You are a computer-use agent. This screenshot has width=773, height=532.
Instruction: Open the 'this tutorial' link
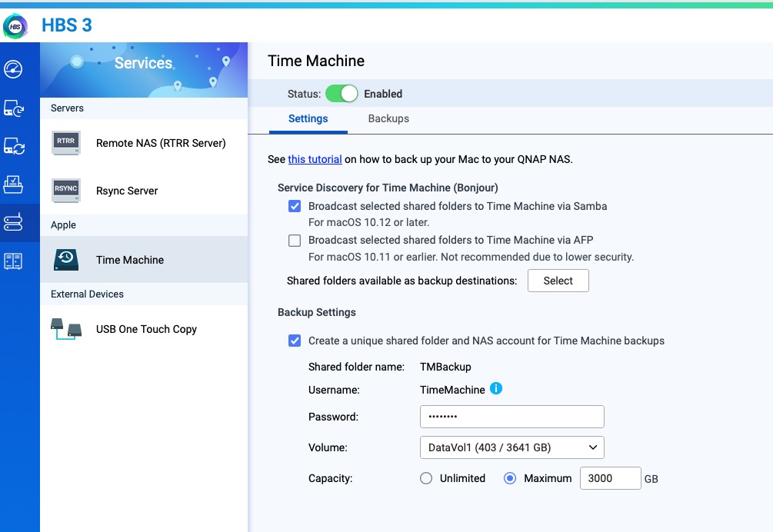(x=315, y=159)
